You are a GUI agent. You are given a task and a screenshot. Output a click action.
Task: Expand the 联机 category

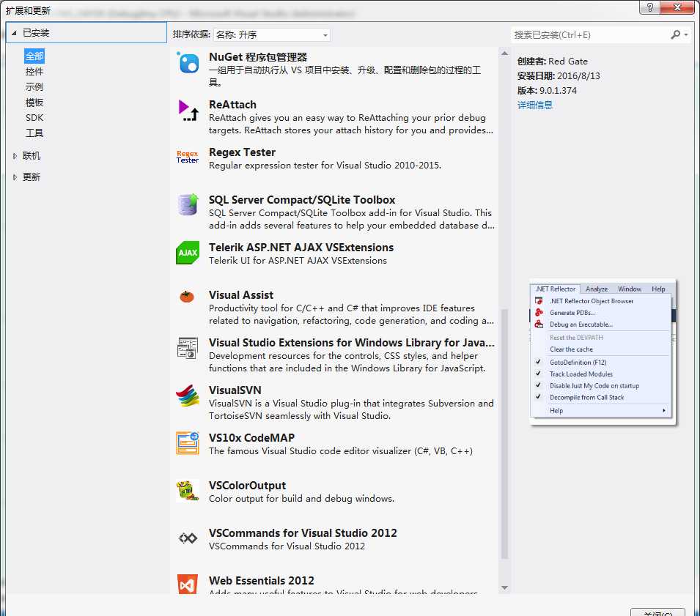[15, 156]
